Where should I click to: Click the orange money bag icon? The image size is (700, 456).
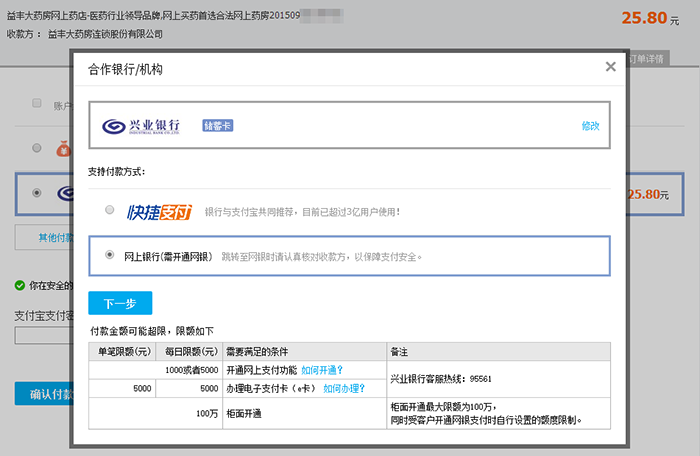click(64, 149)
